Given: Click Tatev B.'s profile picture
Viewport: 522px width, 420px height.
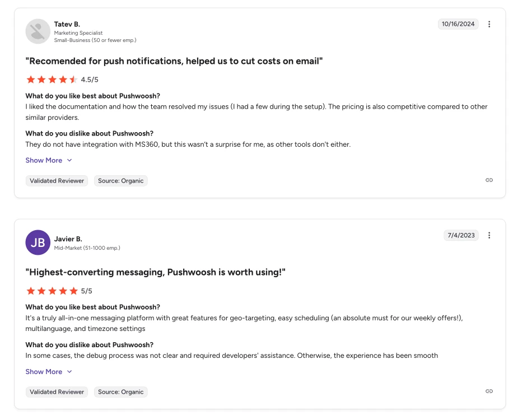Looking at the screenshot, I should [38, 31].
